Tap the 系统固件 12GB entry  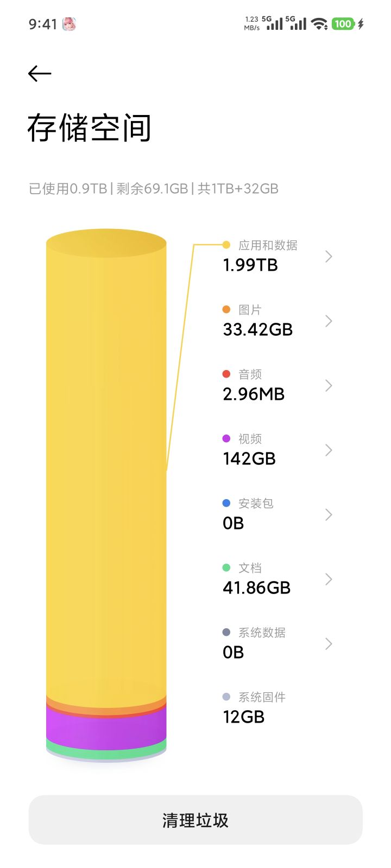coord(254,708)
